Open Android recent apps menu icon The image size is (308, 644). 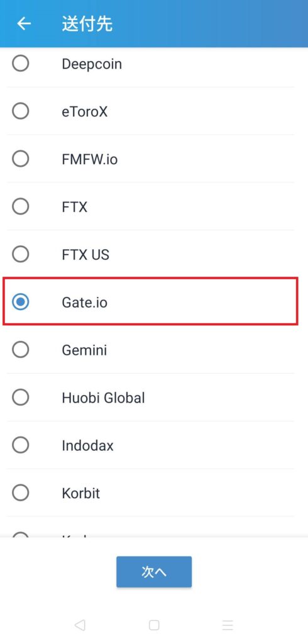click(228, 625)
